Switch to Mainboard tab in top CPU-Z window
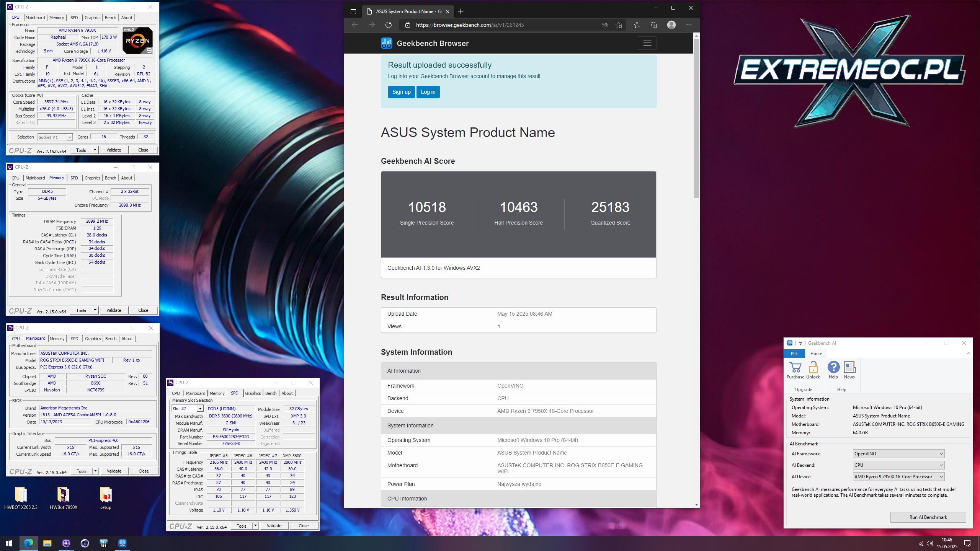Image resolution: width=980 pixels, height=551 pixels. (x=35, y=18)
